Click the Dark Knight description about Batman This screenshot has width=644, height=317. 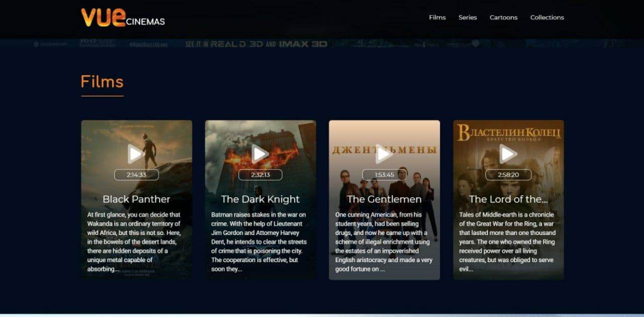[259, 242]
